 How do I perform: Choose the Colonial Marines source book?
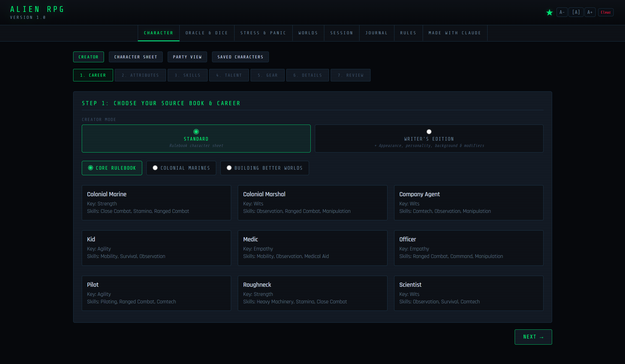(x=181, y=168)
